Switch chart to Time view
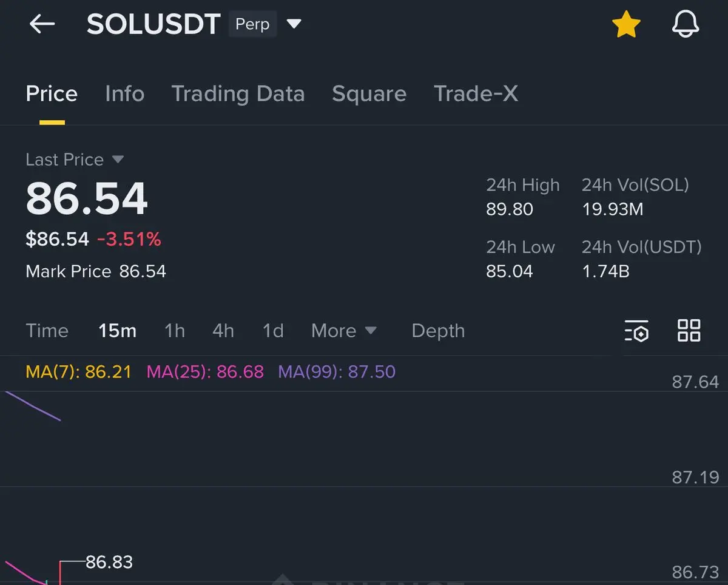 [47, 331]
